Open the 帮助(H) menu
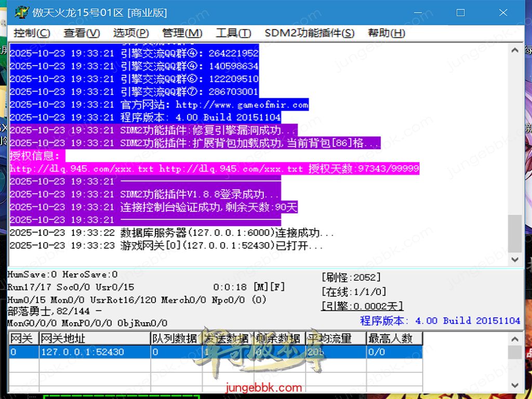 [x=386, y=33]
